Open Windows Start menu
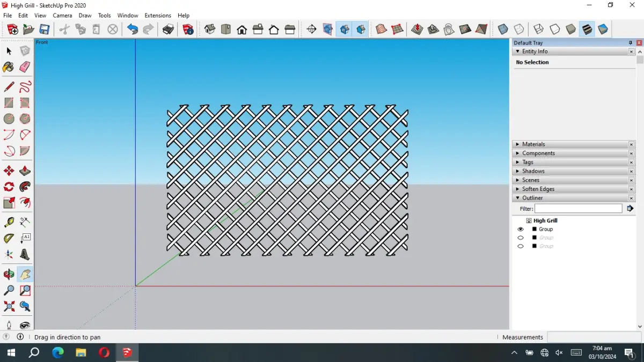 click(x=11, y=352)
